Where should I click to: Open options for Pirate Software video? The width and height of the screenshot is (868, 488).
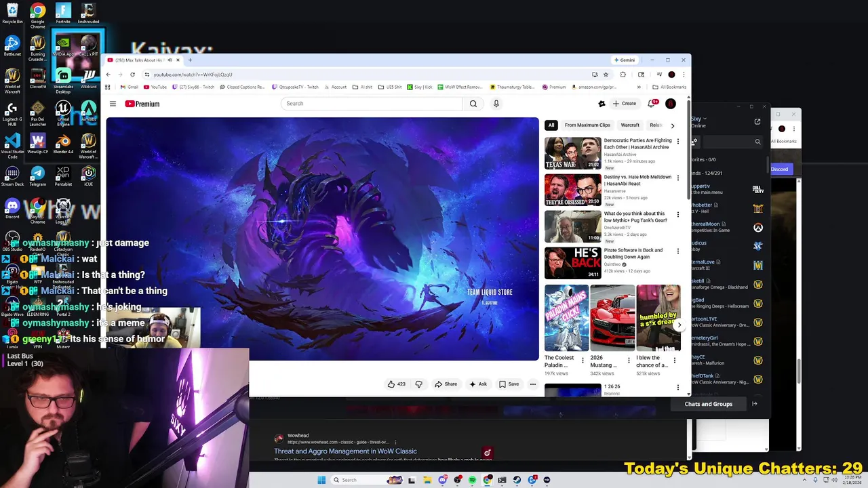(677, 251)
